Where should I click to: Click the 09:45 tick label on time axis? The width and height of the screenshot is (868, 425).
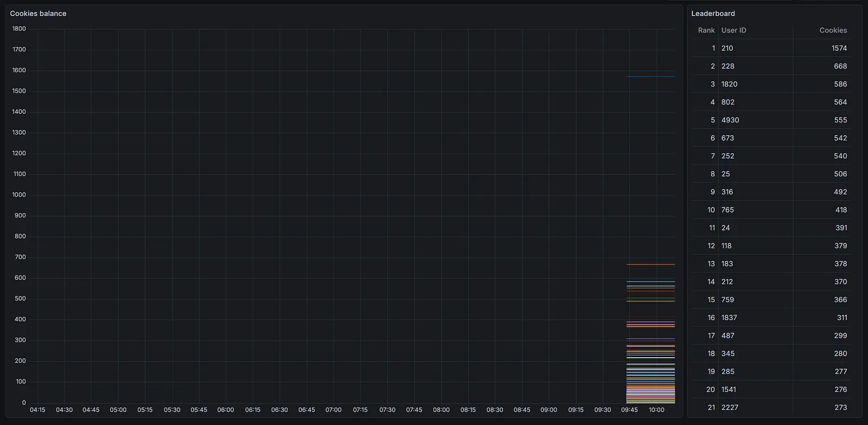(629, 410)
